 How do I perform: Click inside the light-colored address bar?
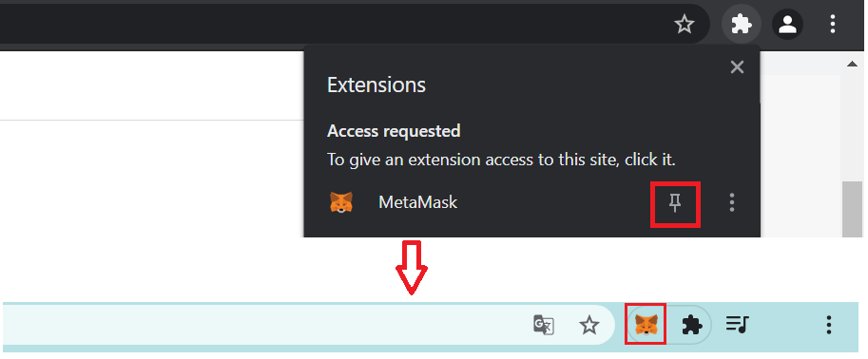[265, 325]
